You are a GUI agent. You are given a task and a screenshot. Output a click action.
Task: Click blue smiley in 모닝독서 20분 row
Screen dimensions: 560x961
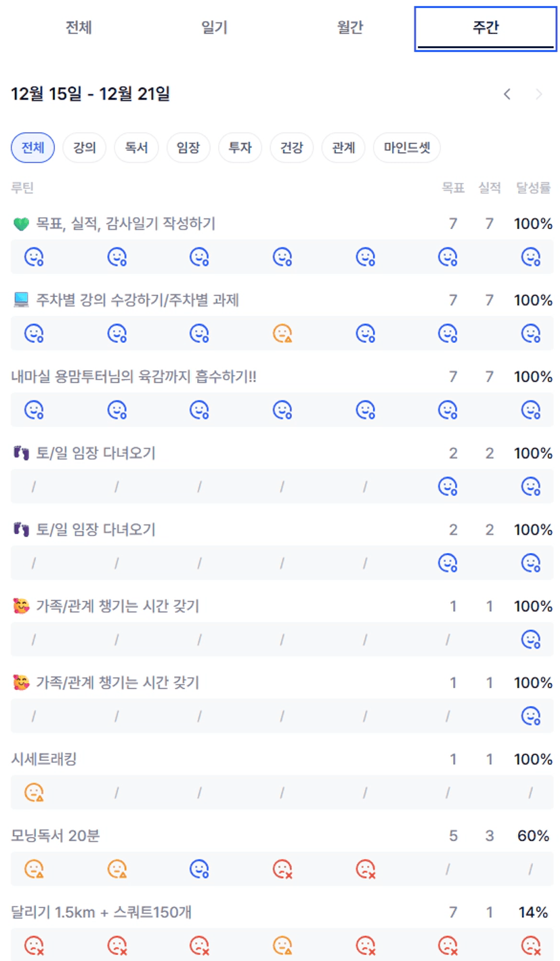[199, 868]
